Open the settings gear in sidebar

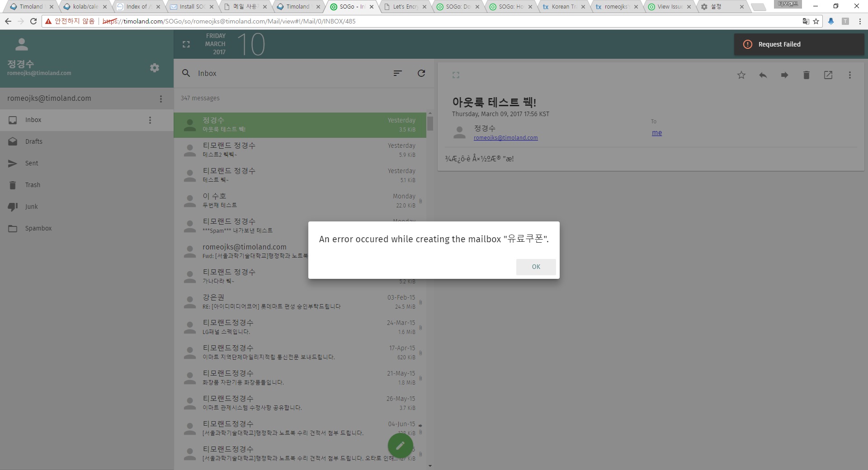155,68
